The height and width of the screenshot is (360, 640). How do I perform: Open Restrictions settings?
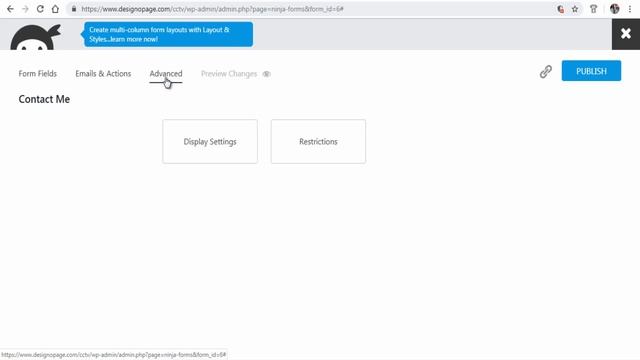click(318, 142)
